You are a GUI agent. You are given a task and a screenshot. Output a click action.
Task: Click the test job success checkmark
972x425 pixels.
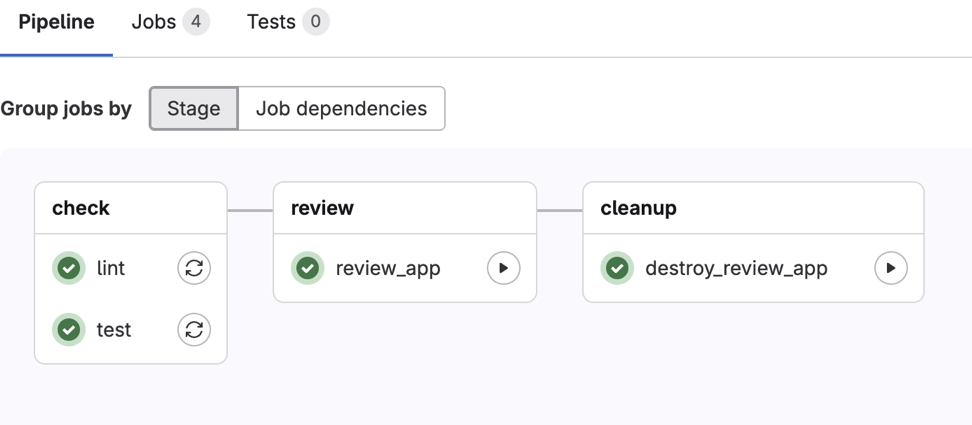[x=69, y=330]
